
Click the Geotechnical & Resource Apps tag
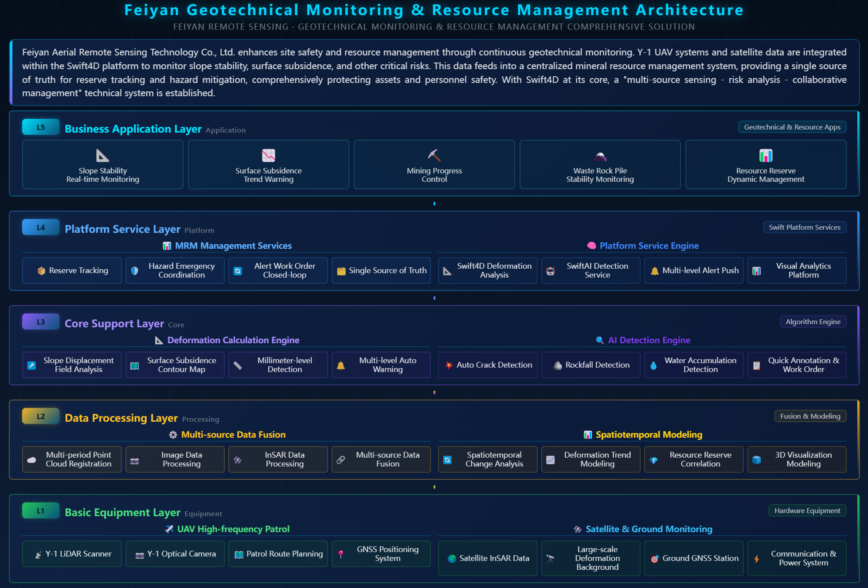click(x=792, y=127)
